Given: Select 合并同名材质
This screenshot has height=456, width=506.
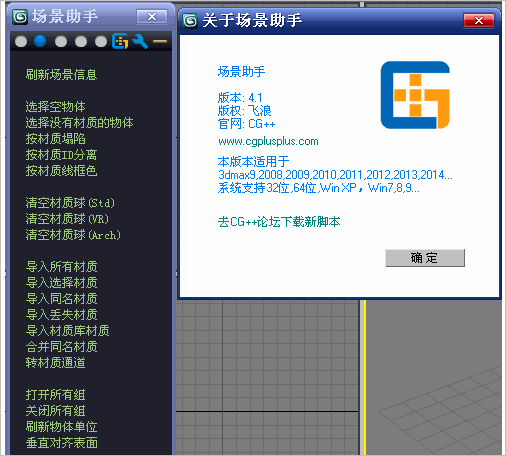Looking at the screenshot, I should pos(61,347).
